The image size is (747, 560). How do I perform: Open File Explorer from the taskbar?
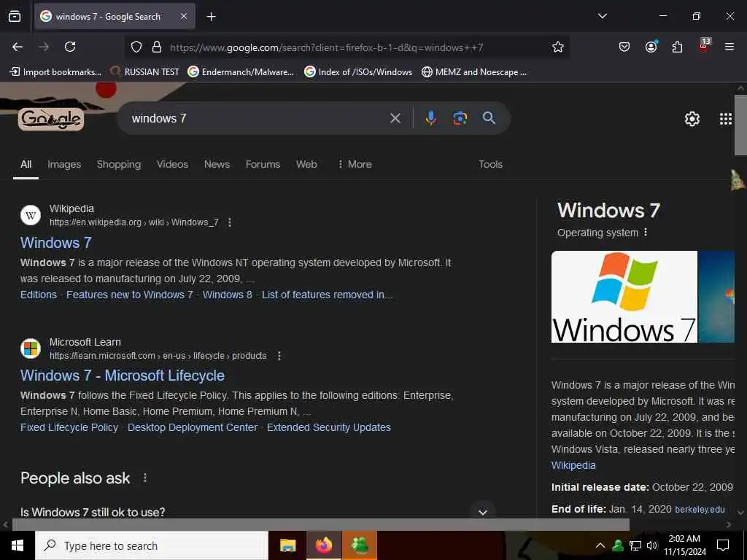[287, 545]
